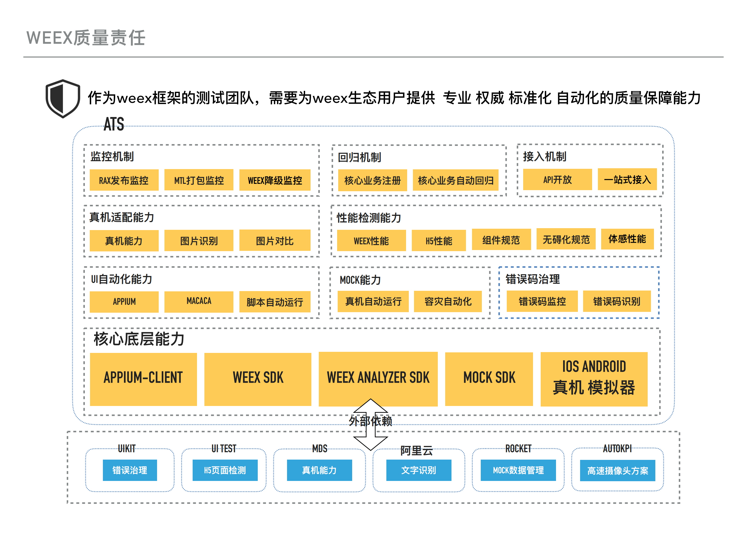Screen dimensions: 747x560
Task: Select 文字识别 under 阿里云
Action: point(419,470)
